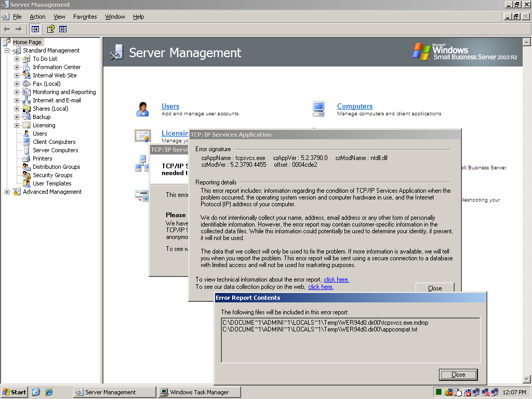Open data collection policy 'click here' link

321,287
